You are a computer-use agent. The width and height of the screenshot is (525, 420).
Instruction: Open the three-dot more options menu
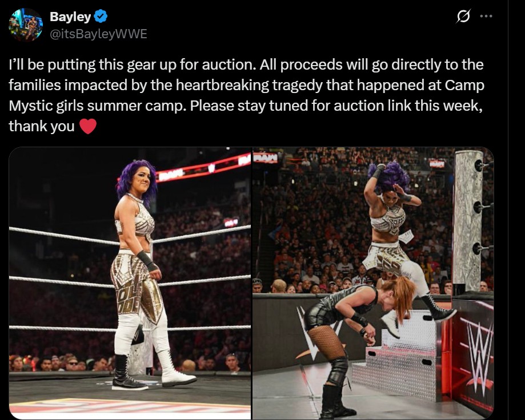pos(486,16)
